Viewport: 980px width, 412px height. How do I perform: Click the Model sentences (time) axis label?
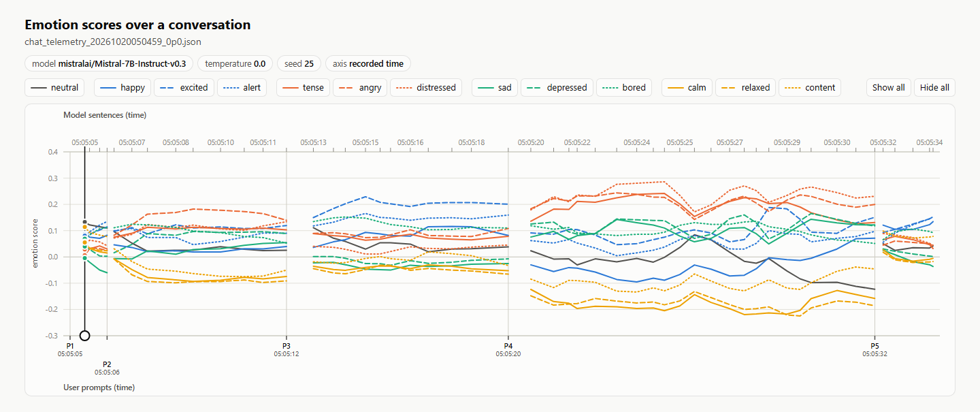pyautogui.click(x=105, y=115)
